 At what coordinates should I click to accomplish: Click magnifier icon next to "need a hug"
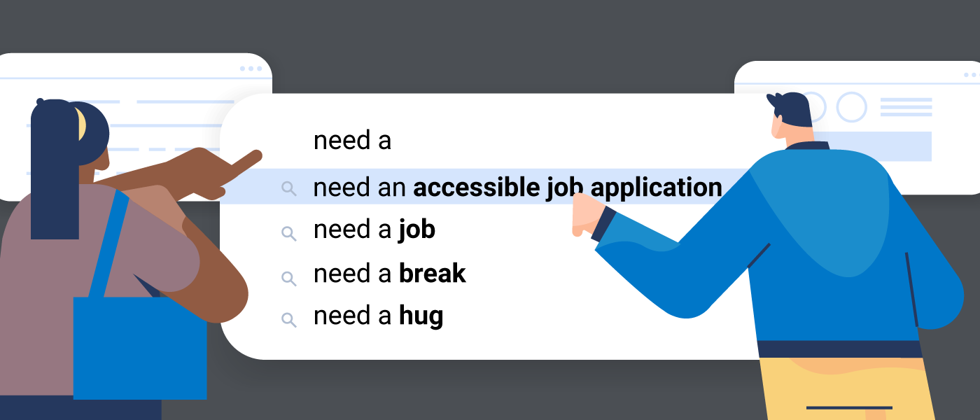pos(288,319)
